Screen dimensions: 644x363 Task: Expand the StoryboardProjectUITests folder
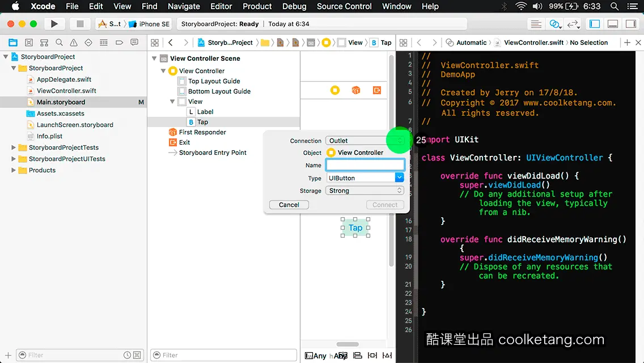[14, 159]
